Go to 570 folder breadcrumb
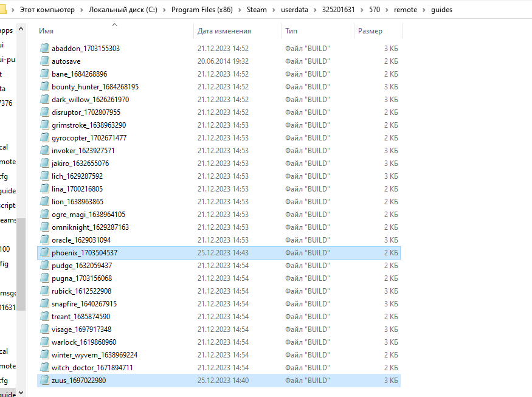 [375, 10]
